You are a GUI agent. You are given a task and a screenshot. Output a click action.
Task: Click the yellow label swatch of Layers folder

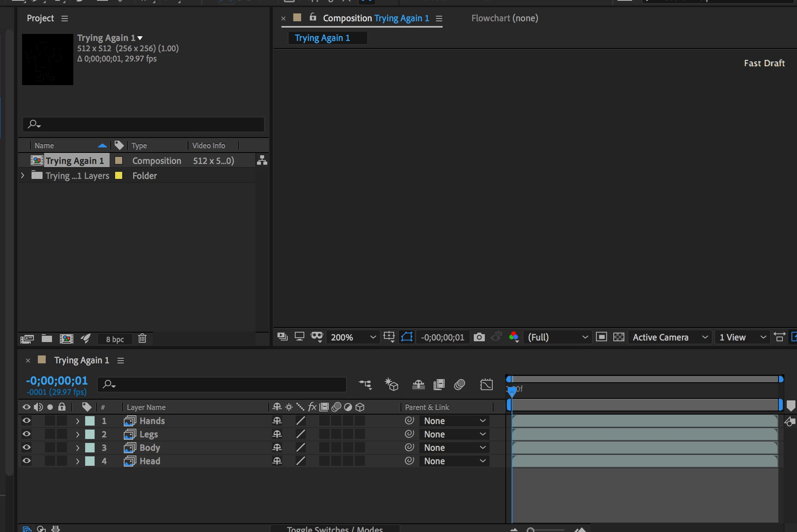click(x=118, y=176)
